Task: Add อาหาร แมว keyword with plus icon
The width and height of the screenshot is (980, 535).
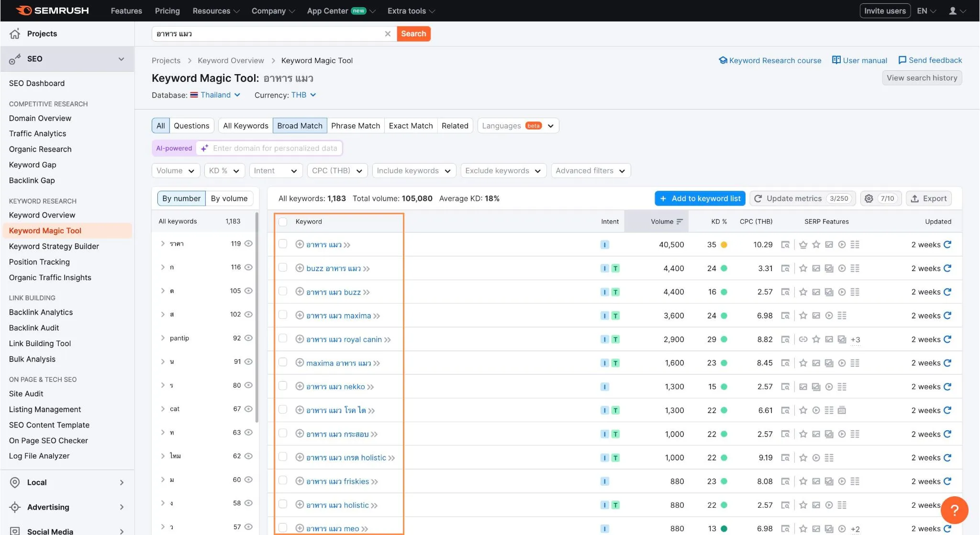Action: [300, 244]
